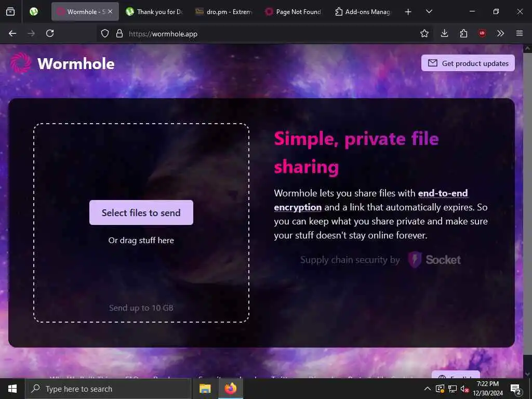
Task: Show hidden system tray icons
Action: (x=428, y=389)
